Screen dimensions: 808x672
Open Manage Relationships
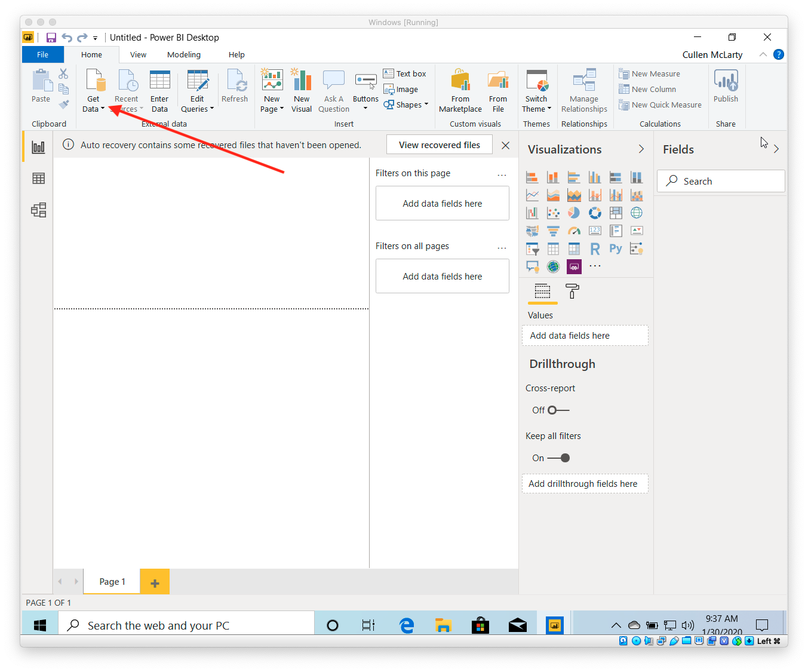pos(584,91)
